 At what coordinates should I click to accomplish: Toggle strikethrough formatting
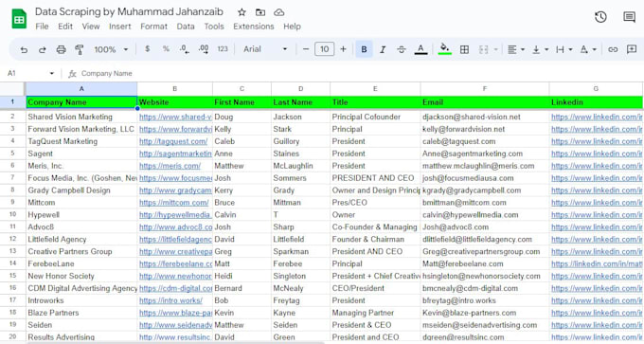click(x=402, y=49)
